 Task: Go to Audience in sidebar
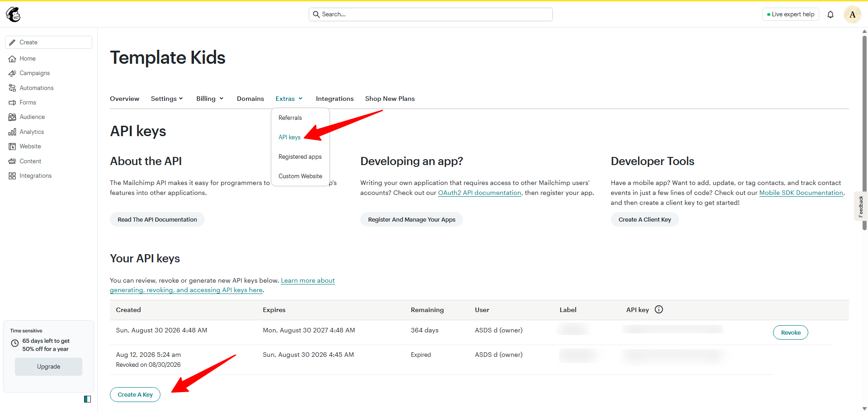coord(32,117)
